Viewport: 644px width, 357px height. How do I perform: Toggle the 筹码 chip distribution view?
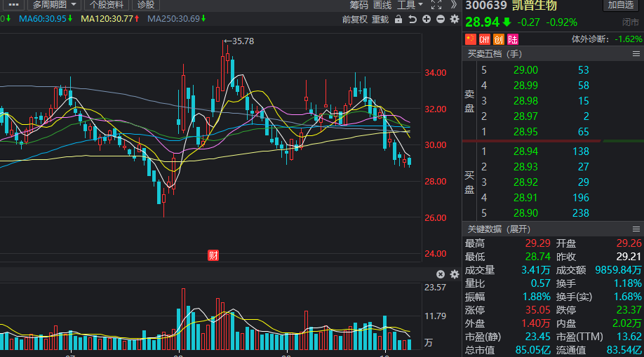(359, 4)
